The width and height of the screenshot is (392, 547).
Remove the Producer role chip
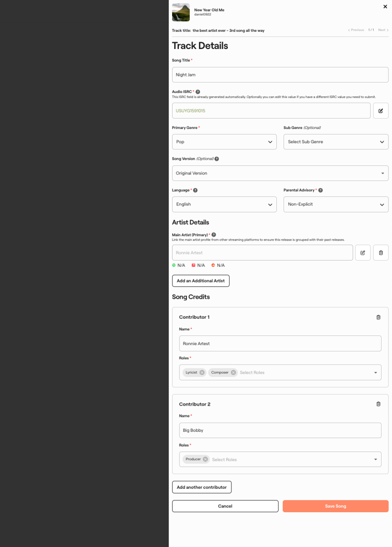[x=205, y=459]
